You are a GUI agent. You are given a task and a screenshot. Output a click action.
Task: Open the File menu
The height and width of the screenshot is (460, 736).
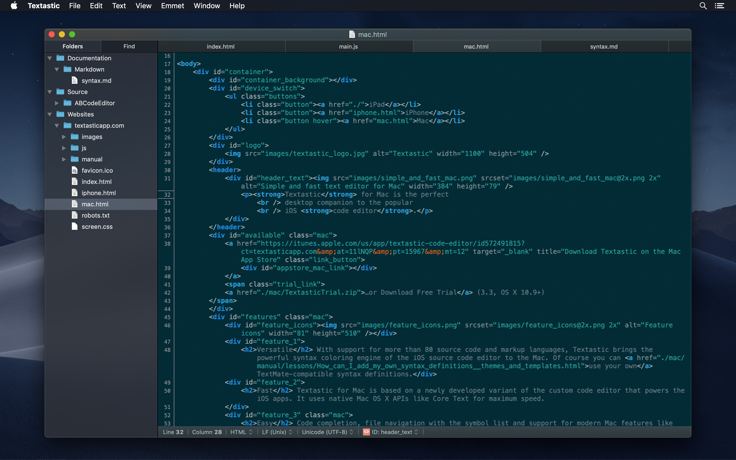75,6
